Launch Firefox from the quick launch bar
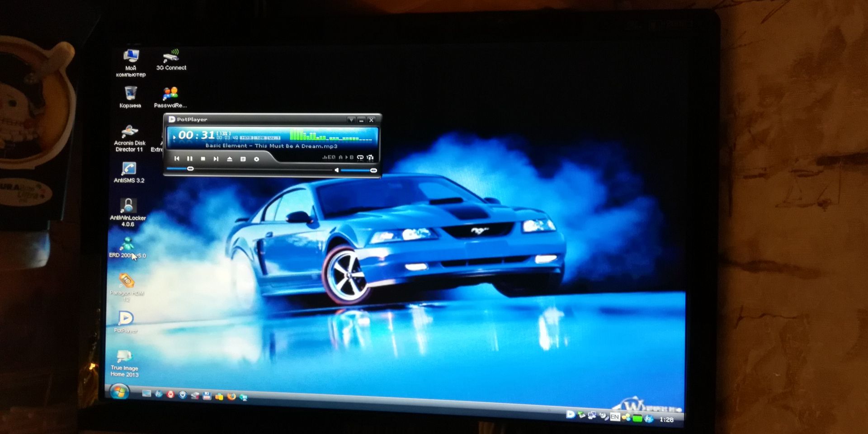Screen dimensions: 868x434 pos(231,396)
